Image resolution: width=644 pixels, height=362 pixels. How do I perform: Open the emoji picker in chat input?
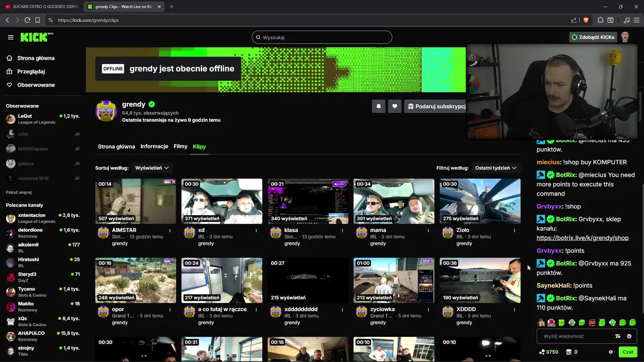pos(629,336)
